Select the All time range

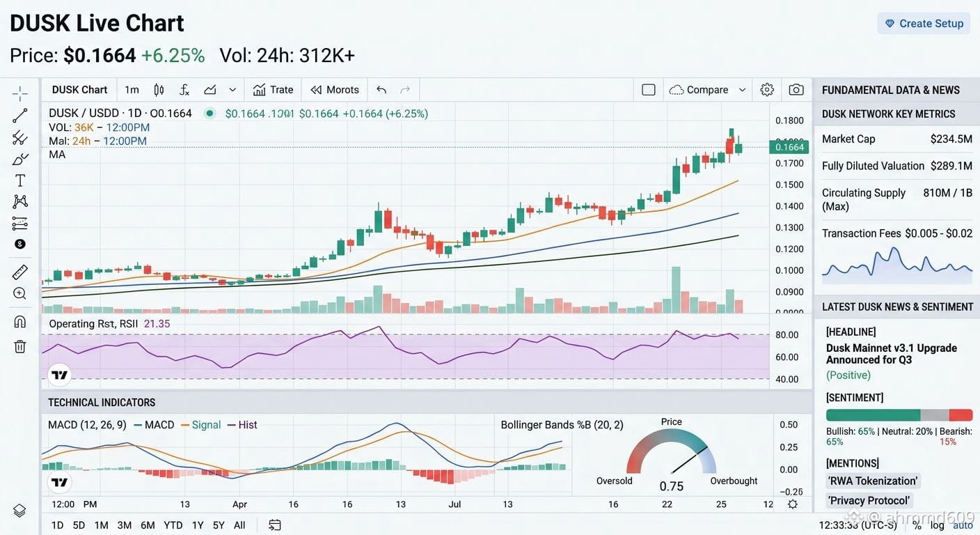coord(239,525)
